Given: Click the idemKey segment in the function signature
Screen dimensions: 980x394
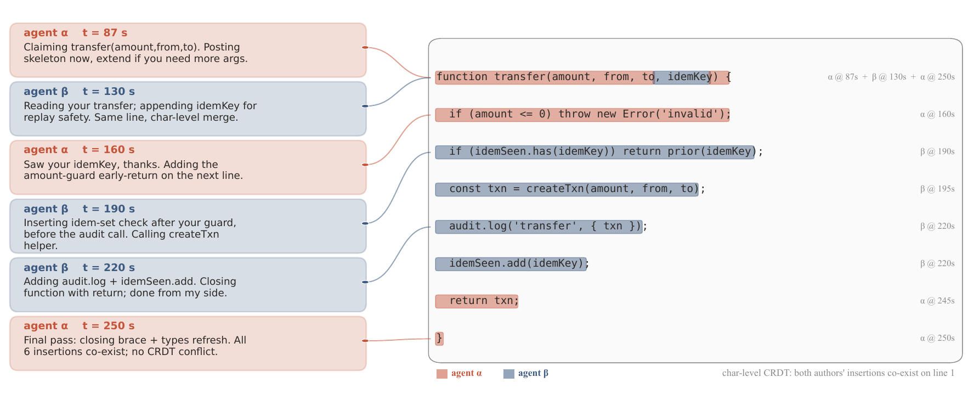Looking at the screenshot, I should pyautogui.click(x=682, y=77).
